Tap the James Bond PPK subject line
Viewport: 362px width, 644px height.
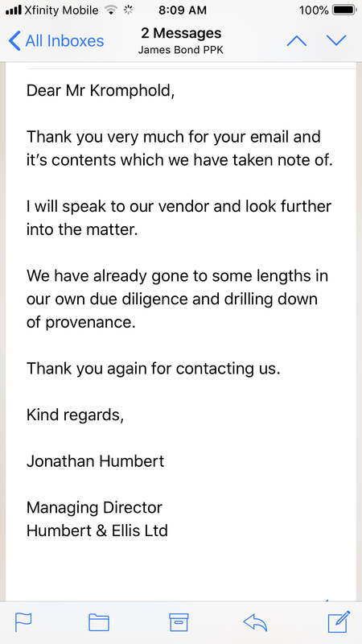(x=181, y=51)
